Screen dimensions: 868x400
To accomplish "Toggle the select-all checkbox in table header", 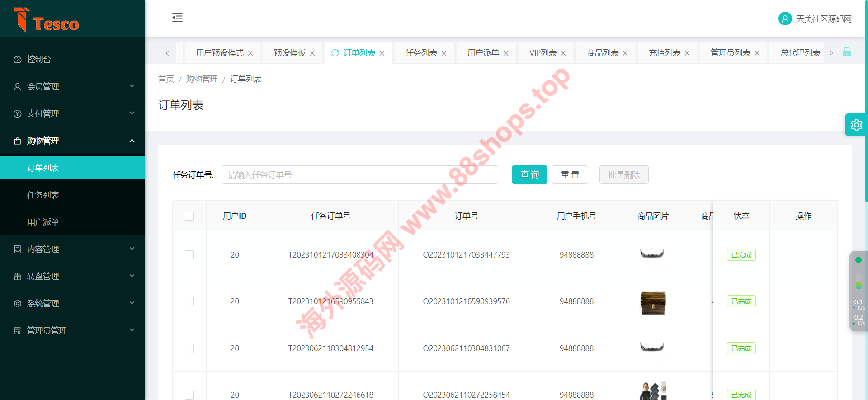I will 189,216.
